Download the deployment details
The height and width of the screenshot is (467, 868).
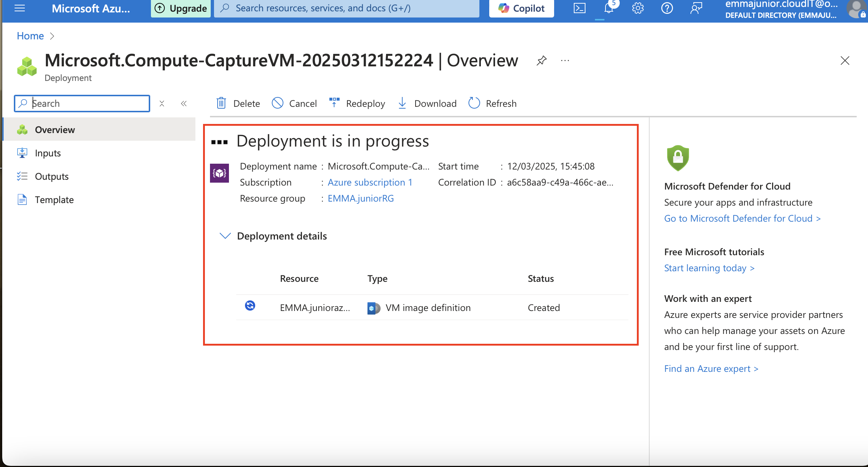[427, 104]
